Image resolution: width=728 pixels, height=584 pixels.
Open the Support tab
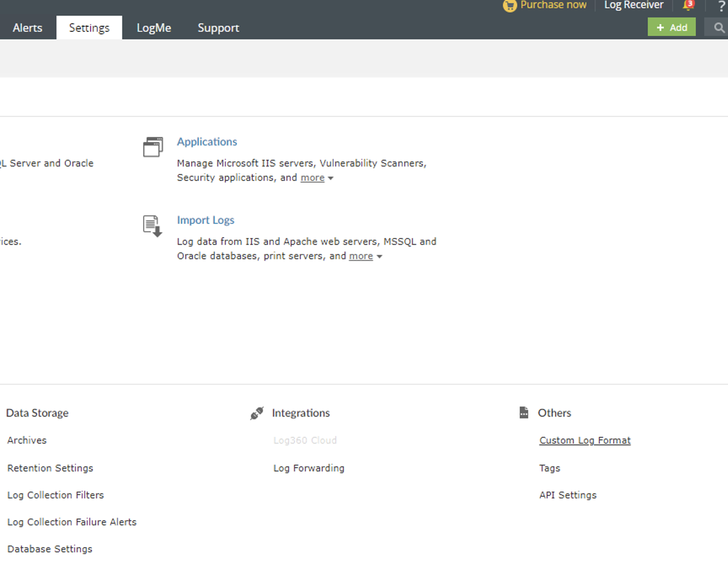click(x=218, y=27)
